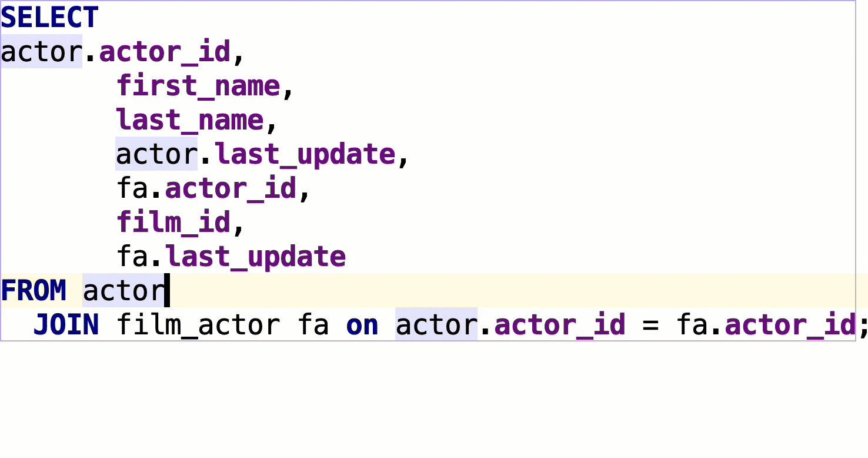Click the SELECT keyword
The width and height of the screenshot is (868, 458).
click(x=49, y=18)
